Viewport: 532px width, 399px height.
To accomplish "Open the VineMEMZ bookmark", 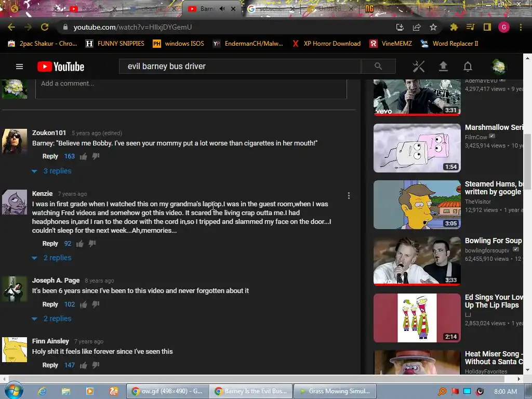I will click(x=391, y=44).
